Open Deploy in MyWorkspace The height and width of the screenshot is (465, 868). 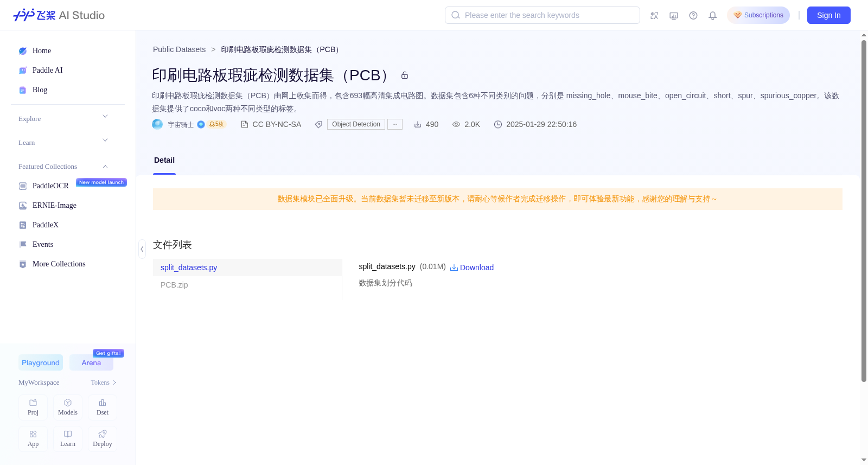103,438
